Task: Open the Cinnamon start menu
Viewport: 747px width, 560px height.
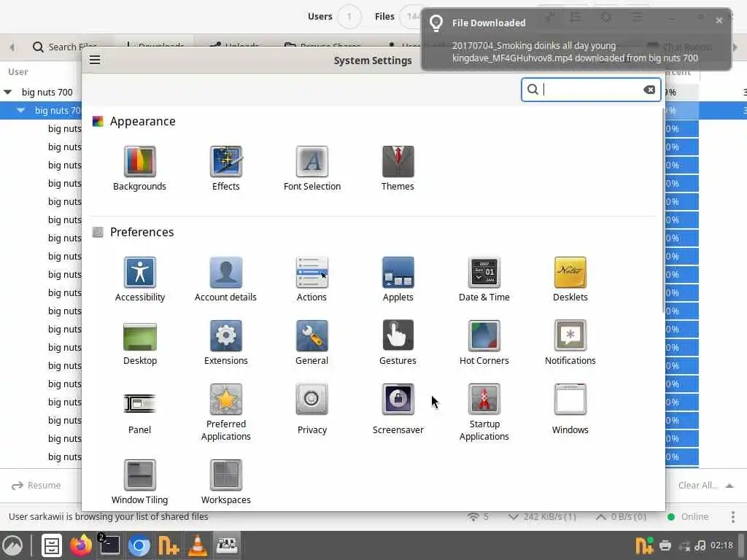Action: pyautogui.click(x=13, y=545)
